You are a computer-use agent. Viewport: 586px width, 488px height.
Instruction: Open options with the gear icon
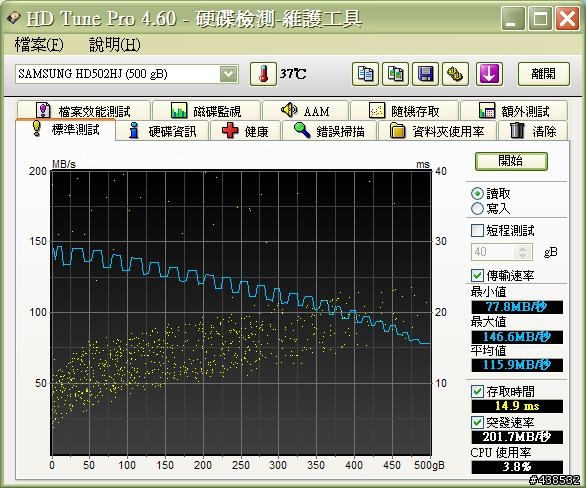pyautogui.click(x=455, y=74)
